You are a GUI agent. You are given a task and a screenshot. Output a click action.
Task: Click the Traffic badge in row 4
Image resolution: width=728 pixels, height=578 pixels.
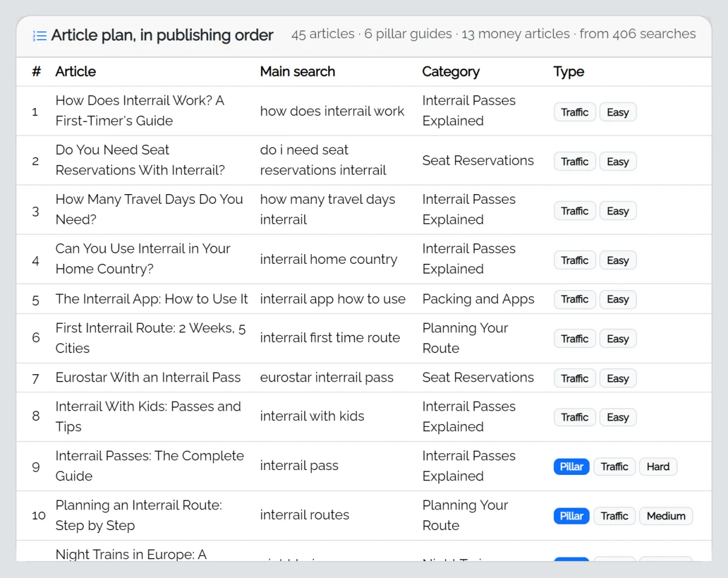(575, 260)
